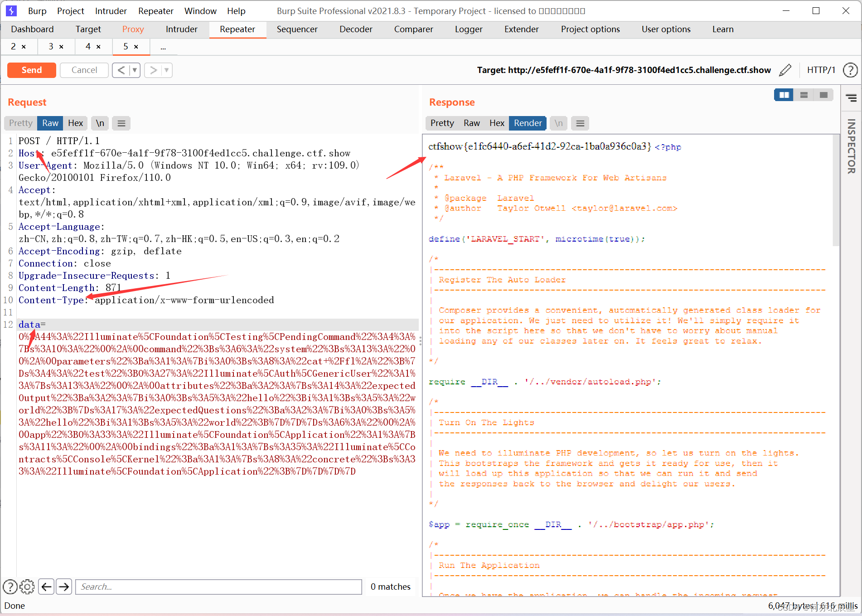Switch response view to Raw

pos(472,123)
